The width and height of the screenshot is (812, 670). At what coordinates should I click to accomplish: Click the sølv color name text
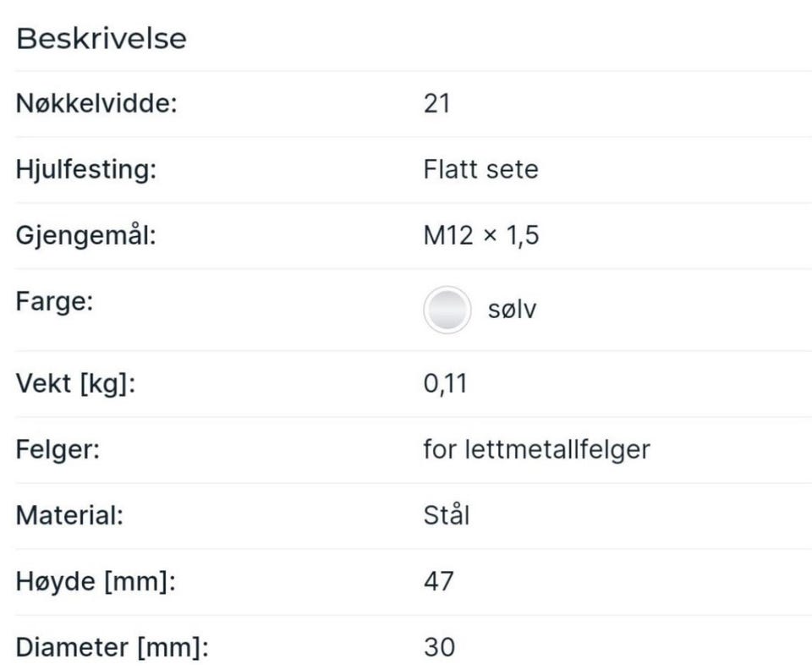513,310
